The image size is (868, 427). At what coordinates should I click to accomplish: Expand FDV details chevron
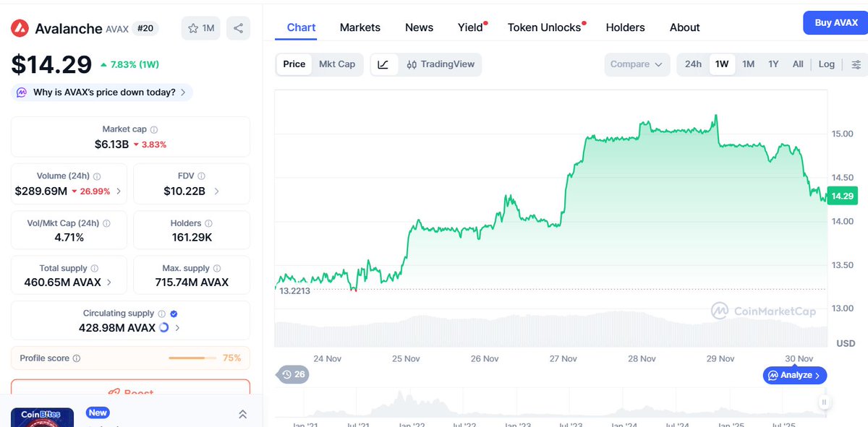(x=216, y=191)
